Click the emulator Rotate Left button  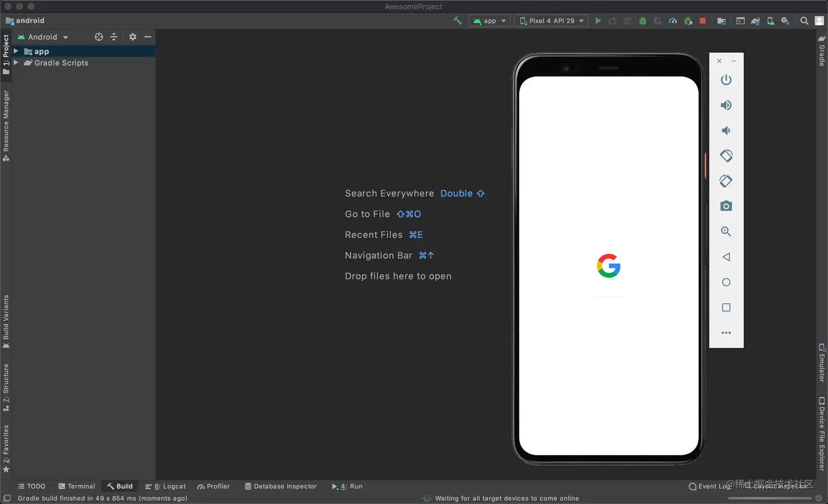click(x=726, y=156)
